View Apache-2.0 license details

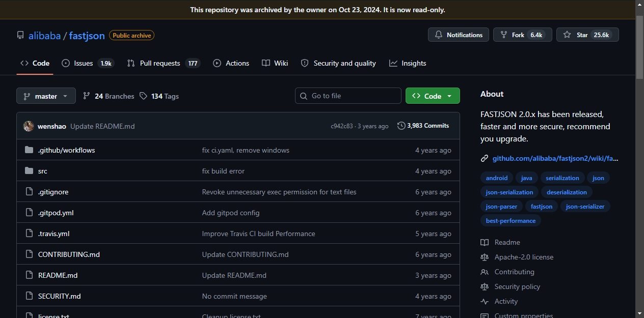click(524, 257)
